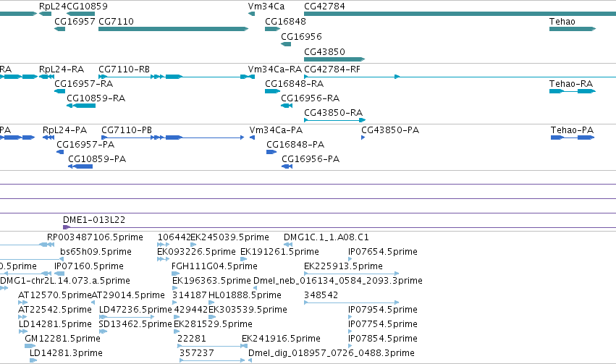Select the LD14281.5prime feature label

55,324
